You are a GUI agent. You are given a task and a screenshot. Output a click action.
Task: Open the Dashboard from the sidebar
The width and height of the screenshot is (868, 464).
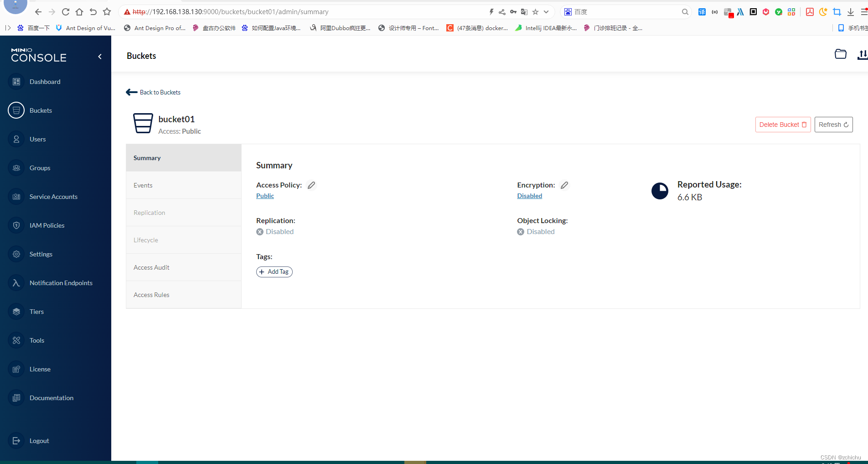pyautogui.click(x=45, y=81)
